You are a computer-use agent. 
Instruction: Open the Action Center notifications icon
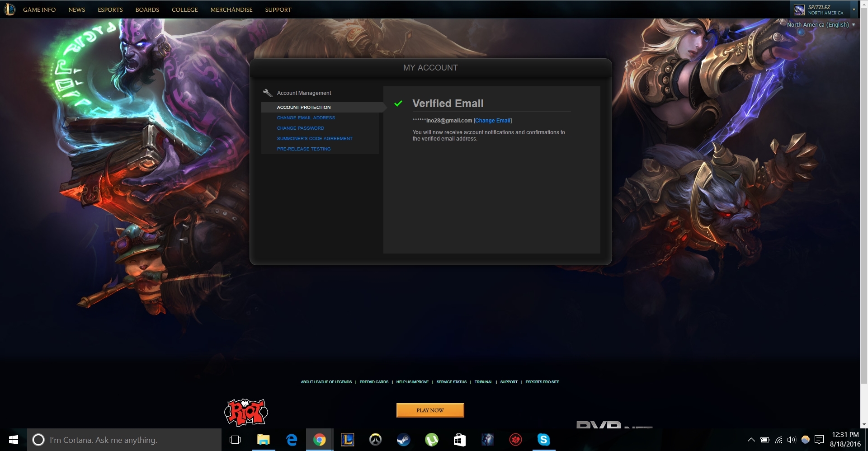(x=819, y=440)
